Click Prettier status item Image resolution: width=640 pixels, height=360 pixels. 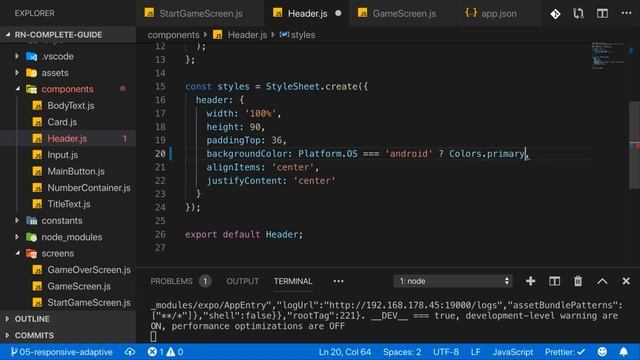coord(564,352)
